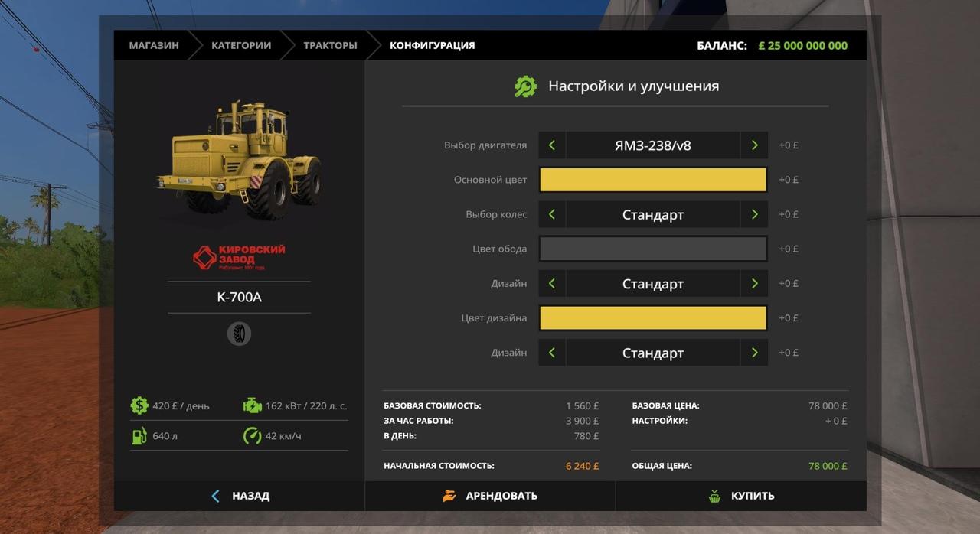
Task: Click the Кировский завод brand logo
Action: pyautogui.click(x=239, y=258)
